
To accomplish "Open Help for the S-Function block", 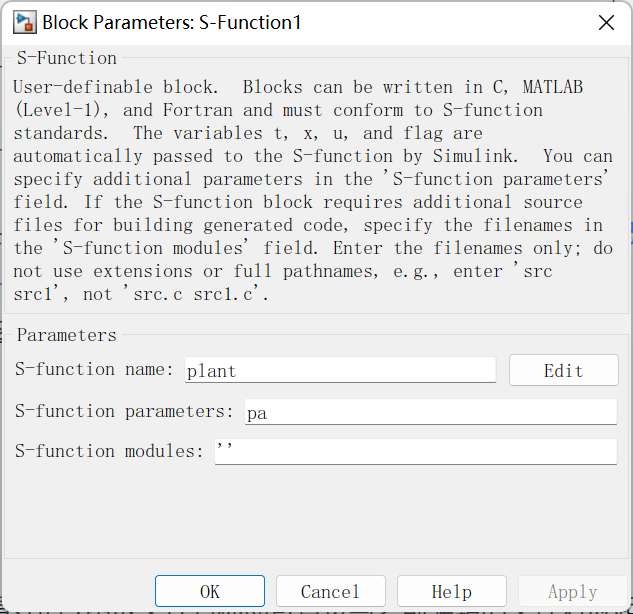I will coord(451,591).
